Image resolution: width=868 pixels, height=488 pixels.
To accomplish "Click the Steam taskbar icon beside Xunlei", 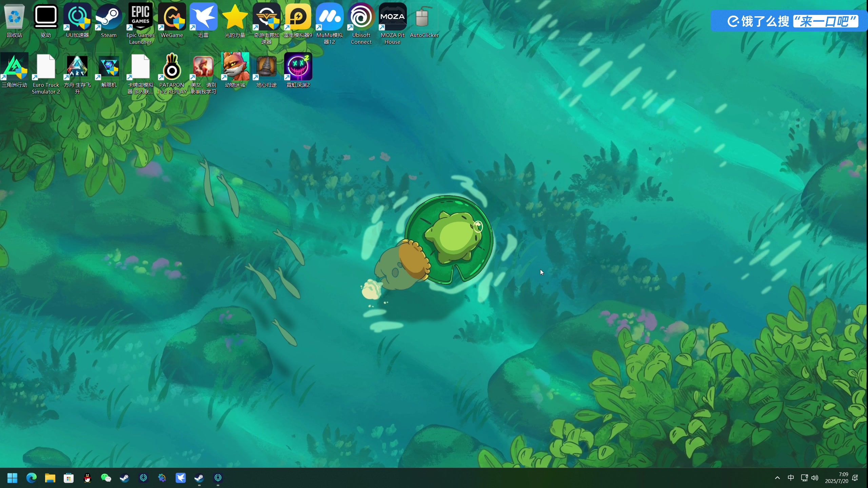I will pyautogui.click(x=199, y=478).
